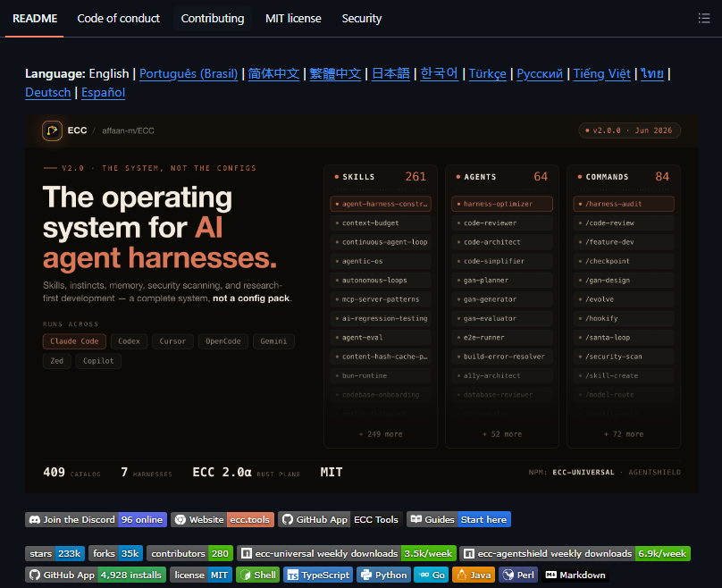Click the contributors 280 badge
Image resolution: width=722 pixels, height=588 pixels.
tap(189, 553)
